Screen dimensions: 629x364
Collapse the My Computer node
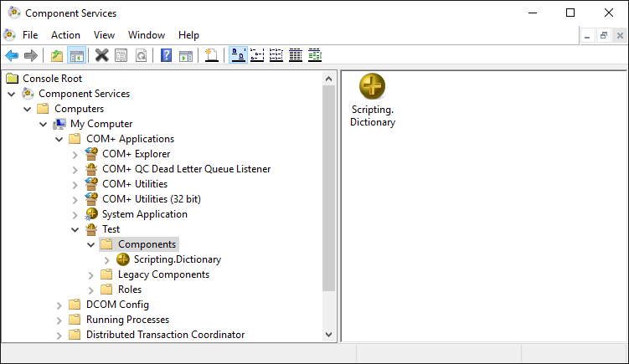coord(44,125)
